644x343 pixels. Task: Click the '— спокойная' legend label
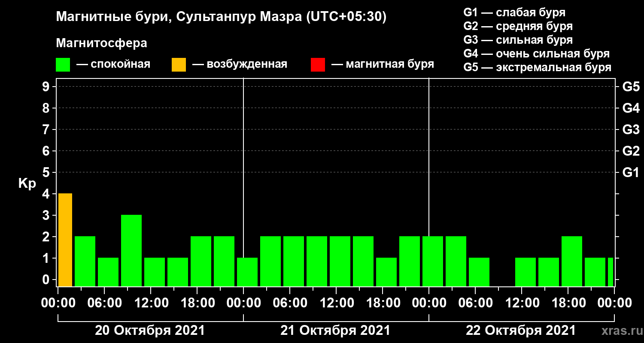(x=113, y=65)
